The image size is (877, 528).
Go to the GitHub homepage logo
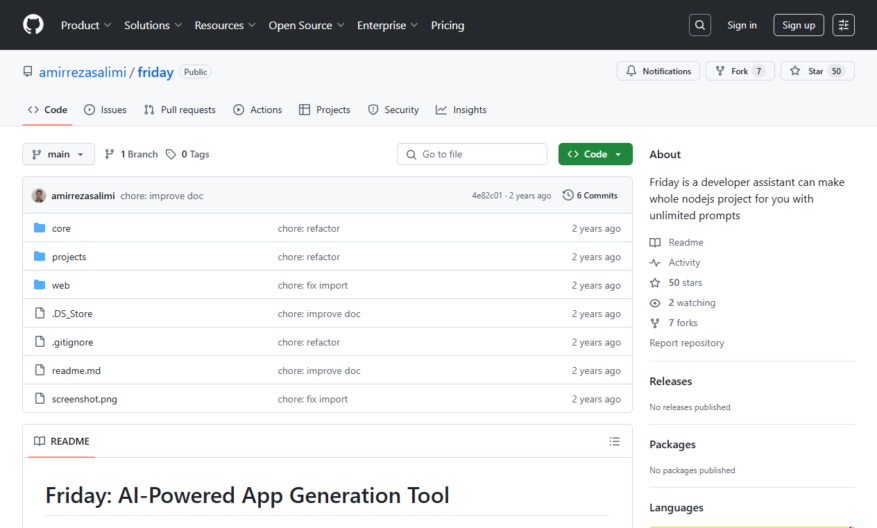pos(33,25)
